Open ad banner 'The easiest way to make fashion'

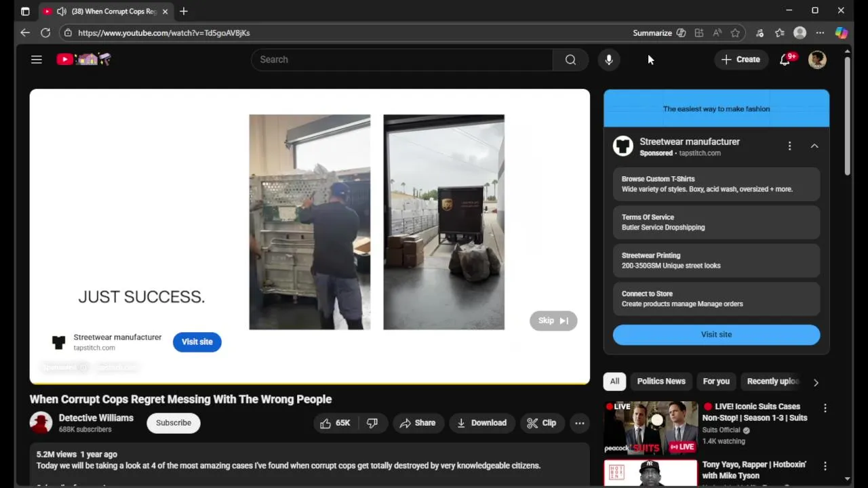(717, 108)
